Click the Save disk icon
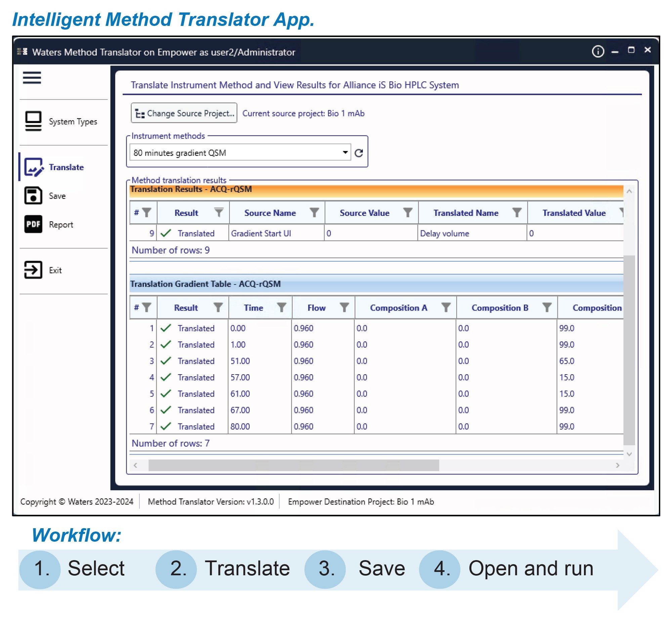Viewport: 672px width, 621px height. tap(33, 196)
